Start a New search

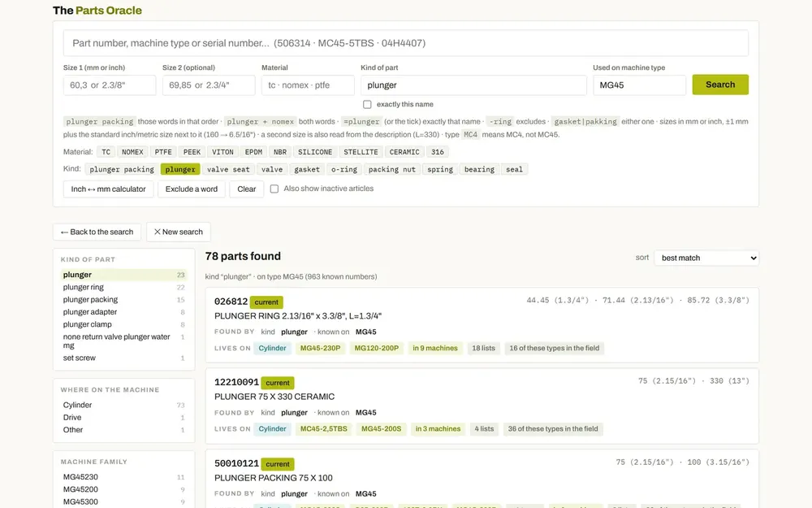[x=178, y=232]
